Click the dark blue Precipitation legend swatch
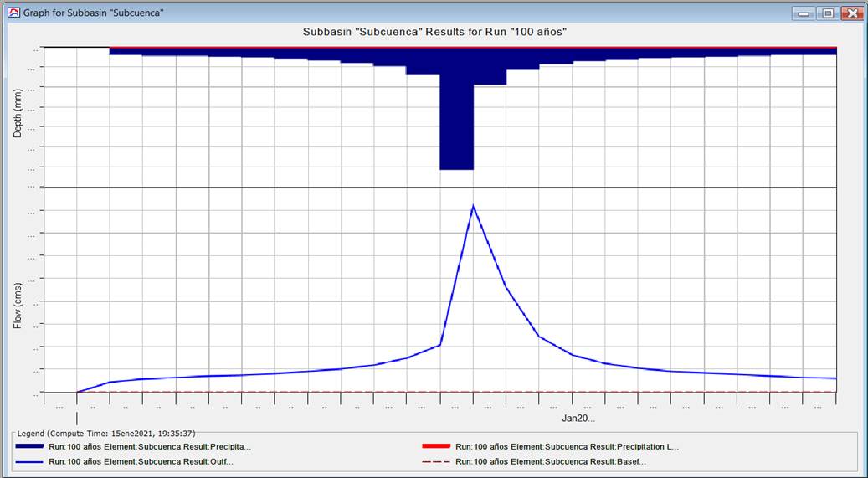 pos(31,447)
